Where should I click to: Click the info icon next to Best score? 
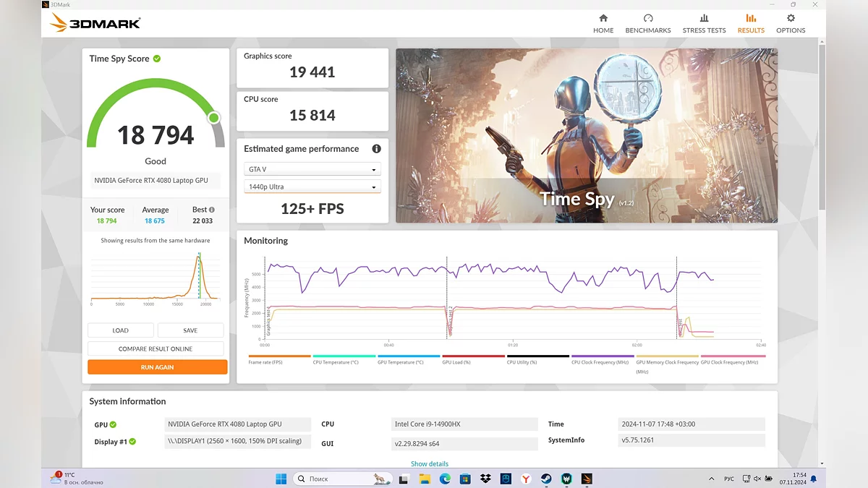coord(211,210)
